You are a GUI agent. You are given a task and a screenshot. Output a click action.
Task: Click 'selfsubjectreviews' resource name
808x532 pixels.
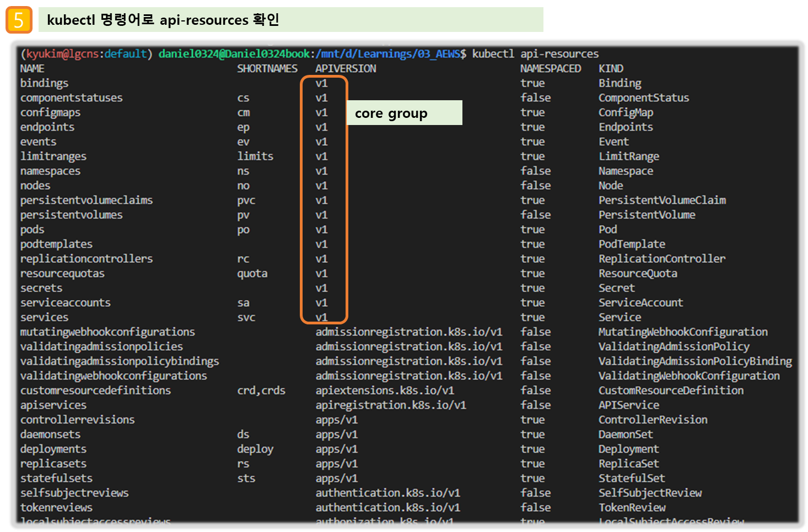(x=74, y=493)
